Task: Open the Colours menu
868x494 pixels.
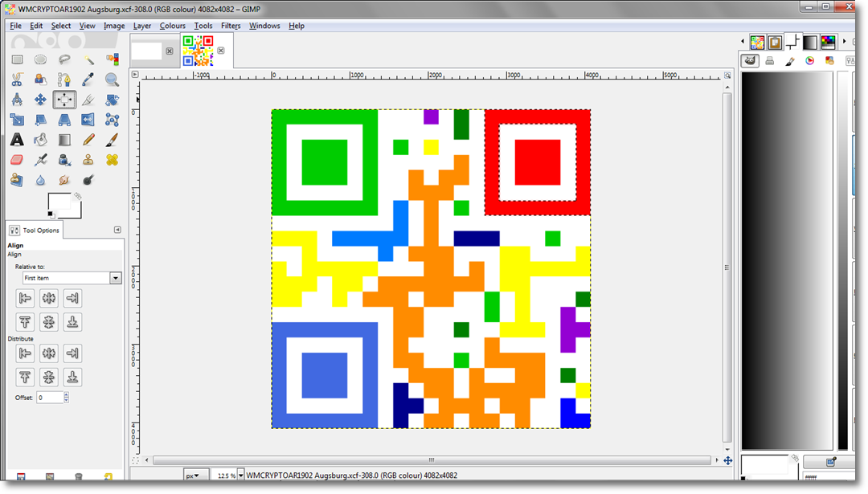Action: [172, 26]
